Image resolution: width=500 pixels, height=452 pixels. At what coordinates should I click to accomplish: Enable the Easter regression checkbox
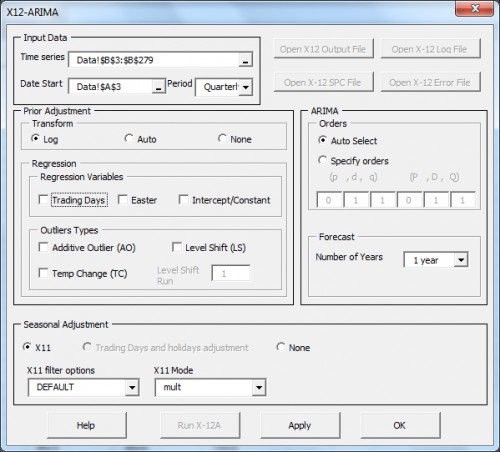pos(123,200)
